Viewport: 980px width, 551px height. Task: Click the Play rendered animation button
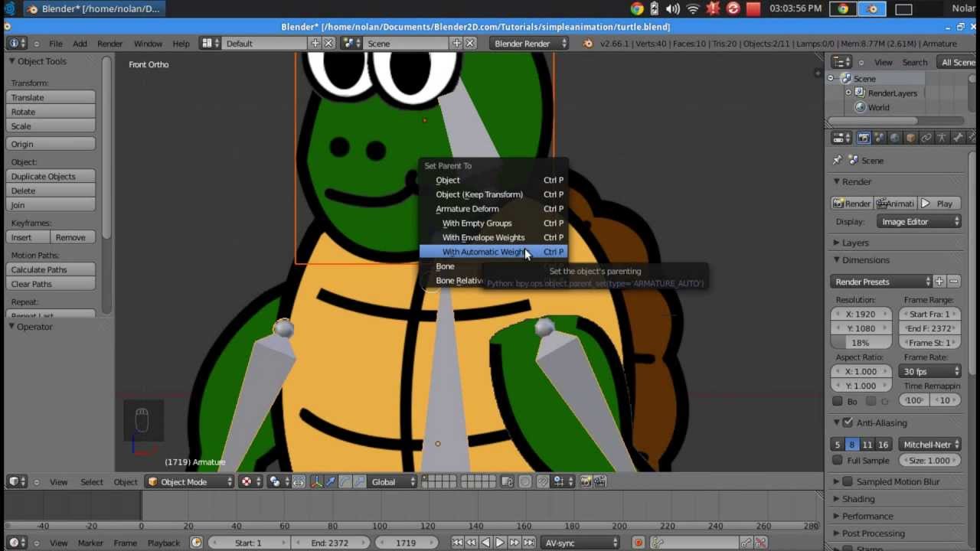939,204
